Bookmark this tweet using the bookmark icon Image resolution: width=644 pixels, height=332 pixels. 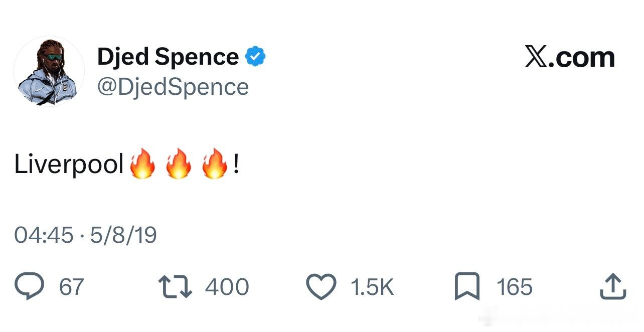466,287
